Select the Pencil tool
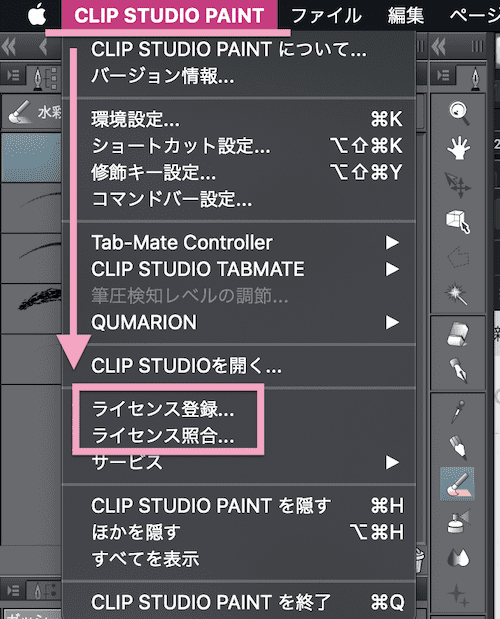Screen dimensions: 500x619 point(458,447)
